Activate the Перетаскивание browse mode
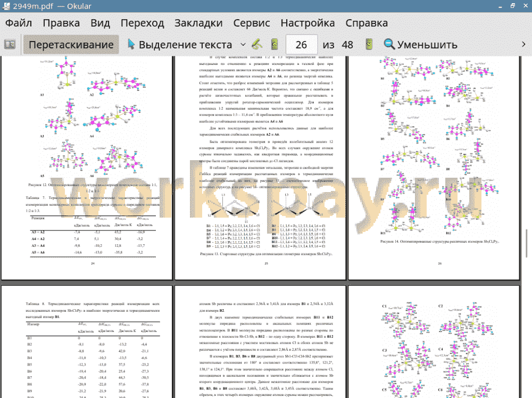 point(71,45)
